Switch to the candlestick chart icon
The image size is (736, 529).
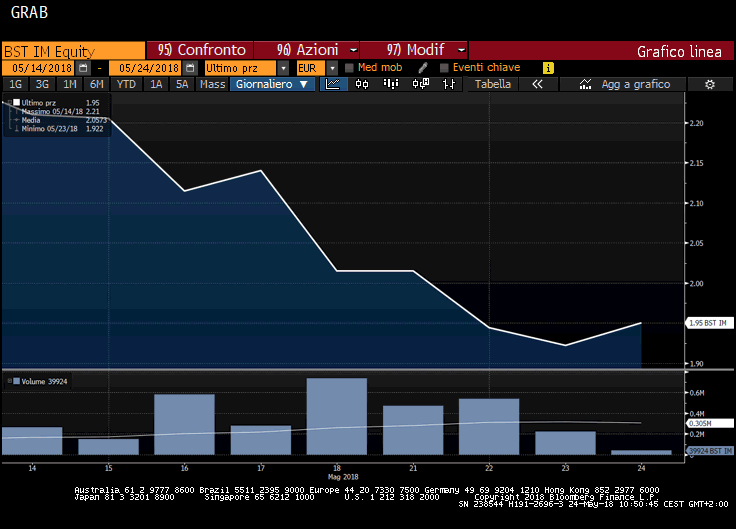click(x=360, y=85)
